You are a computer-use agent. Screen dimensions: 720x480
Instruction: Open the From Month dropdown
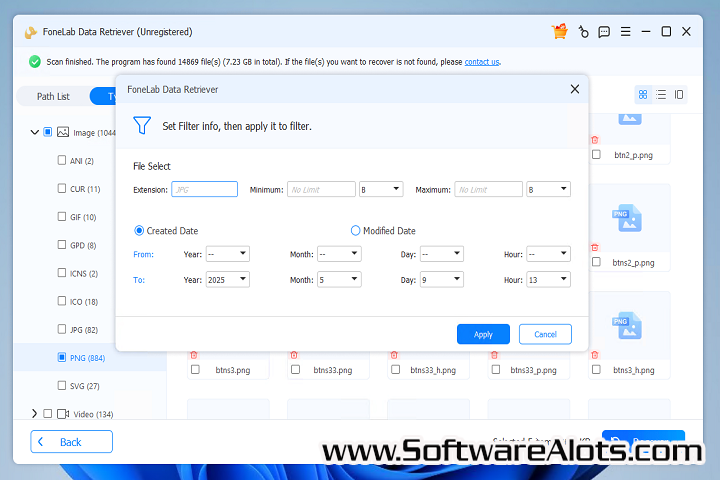pyautogui.click(x=339, y=254)
